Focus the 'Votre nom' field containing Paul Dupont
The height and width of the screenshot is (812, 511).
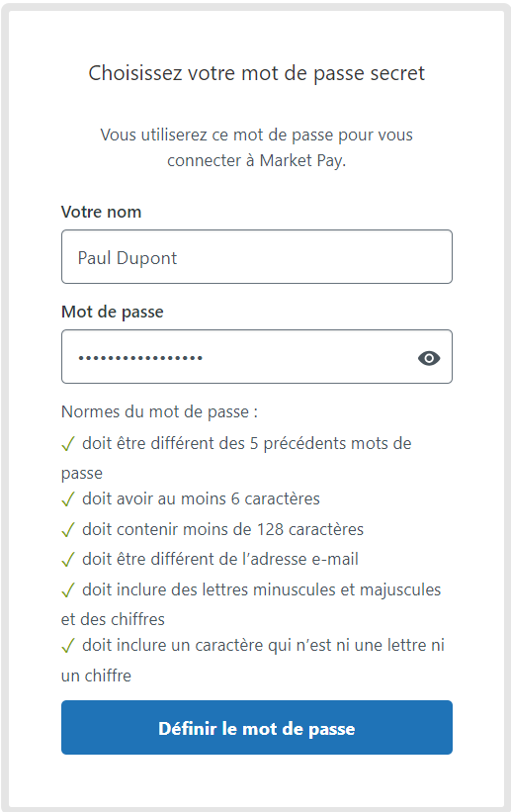(257, 257)
